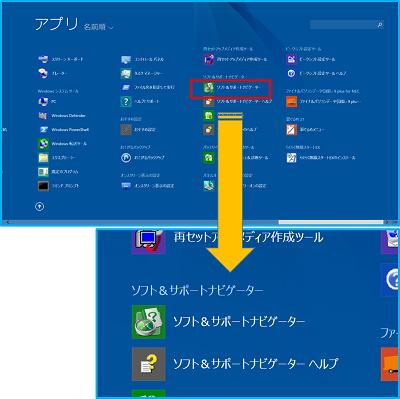Open ソフト&サポートナビゲーター in small apps list

pyautogui.click(x=232, y=88)
